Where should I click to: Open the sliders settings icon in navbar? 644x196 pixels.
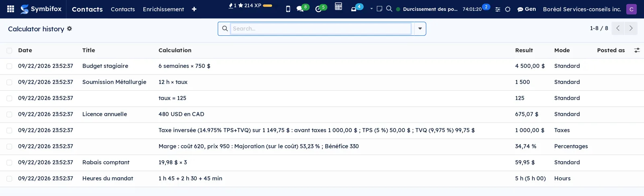click(x=497, y=9)
